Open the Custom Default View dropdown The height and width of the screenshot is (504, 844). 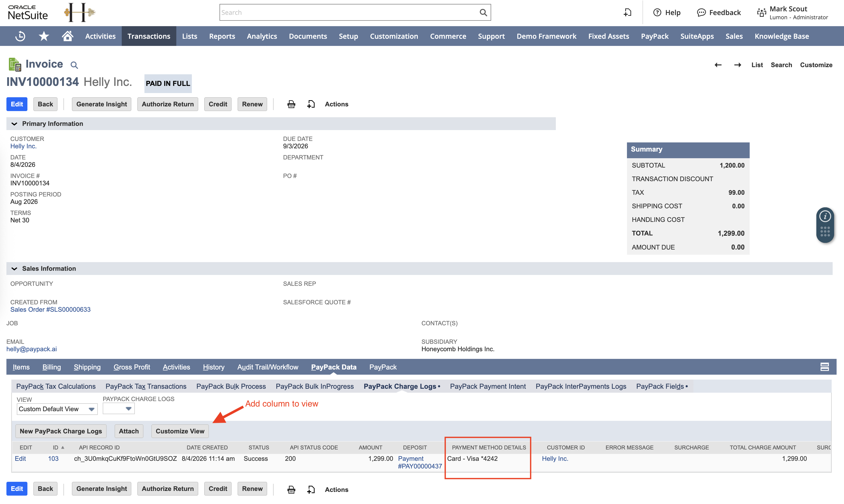click(x=57, y=409)
